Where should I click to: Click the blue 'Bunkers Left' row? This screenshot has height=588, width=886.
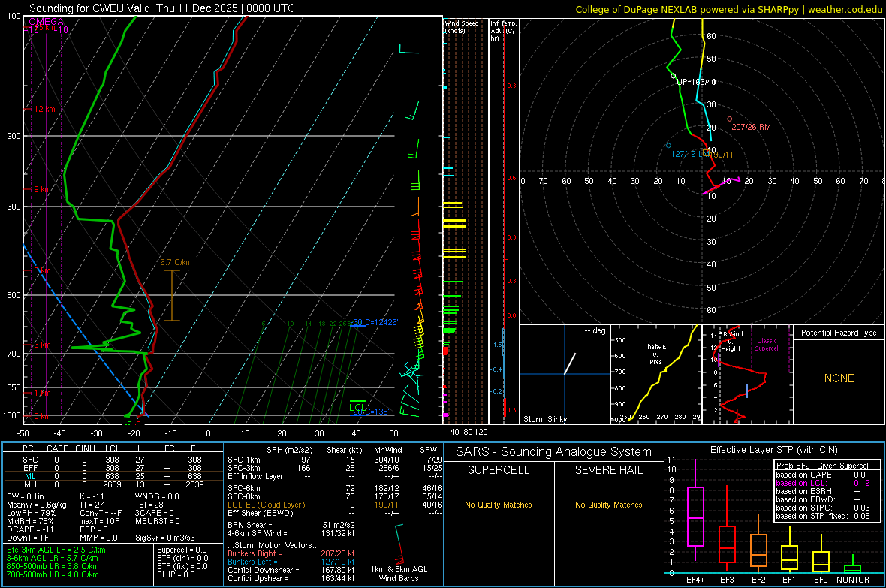(x=291, y=562)
